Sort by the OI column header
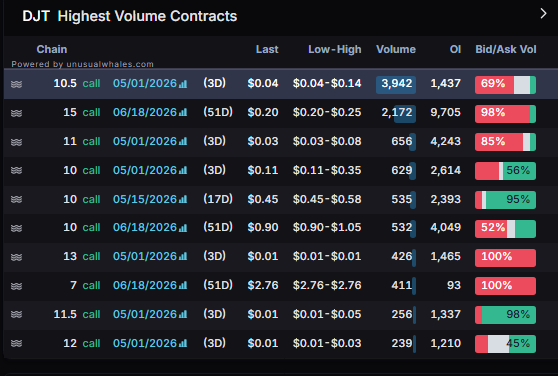 pyautogui.click(x=455, y=49)
